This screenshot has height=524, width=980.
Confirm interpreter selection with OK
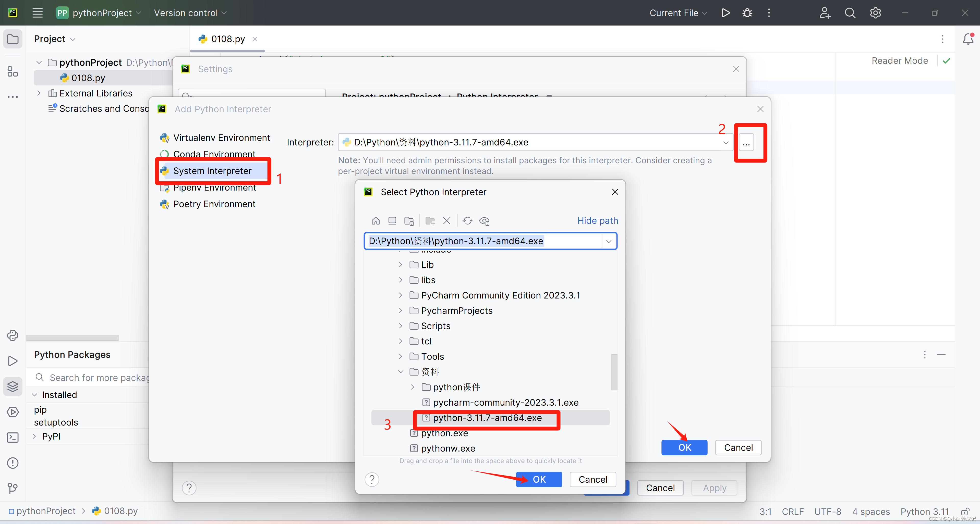539,479
